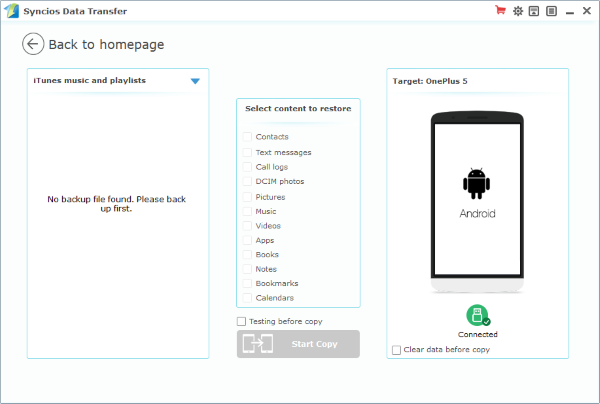
Task: Click the feedback icon beside the gear
Action: [x=535, y=11]
